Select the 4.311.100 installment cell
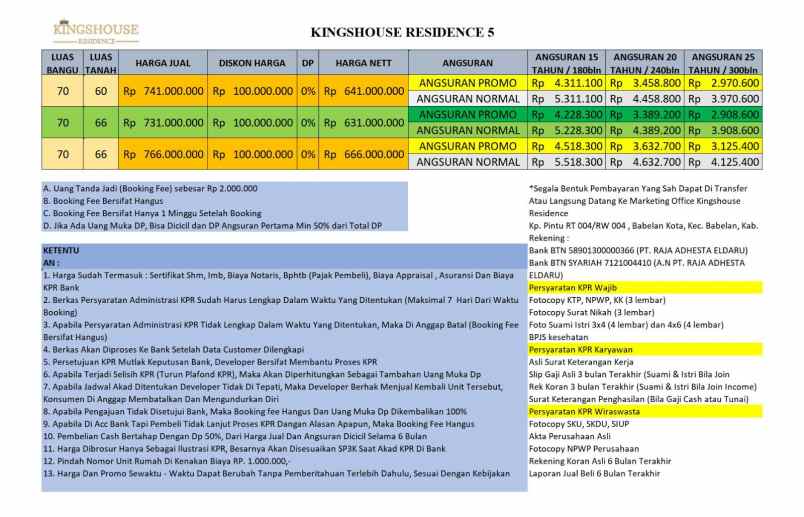This screenshot has height=517, width=804. tap(566, 83)
